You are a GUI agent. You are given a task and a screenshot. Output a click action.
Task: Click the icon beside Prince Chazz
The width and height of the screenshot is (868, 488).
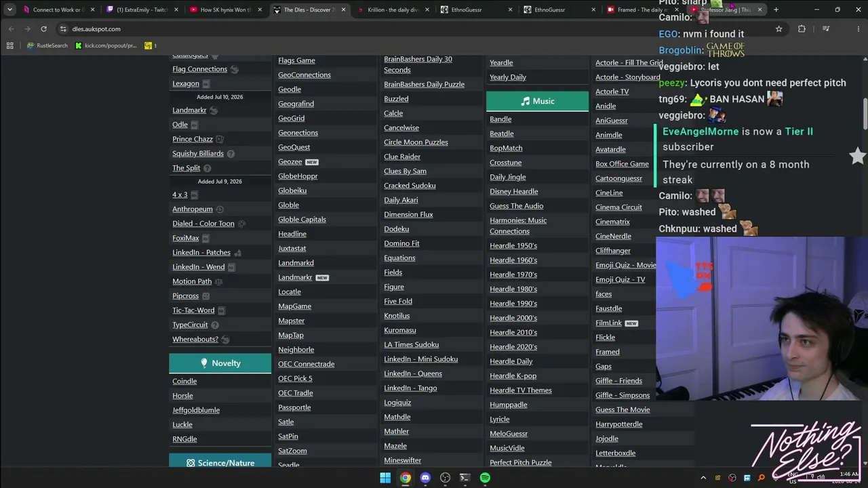(220, 139)
